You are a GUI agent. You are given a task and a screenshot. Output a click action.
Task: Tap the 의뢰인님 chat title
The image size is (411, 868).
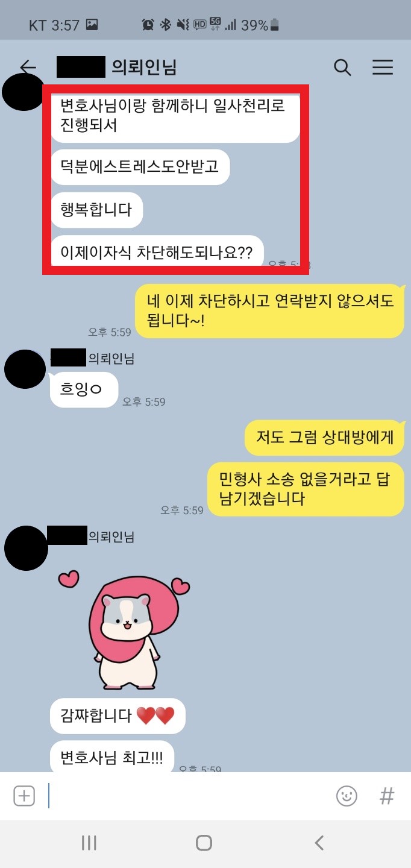(144, 67)
